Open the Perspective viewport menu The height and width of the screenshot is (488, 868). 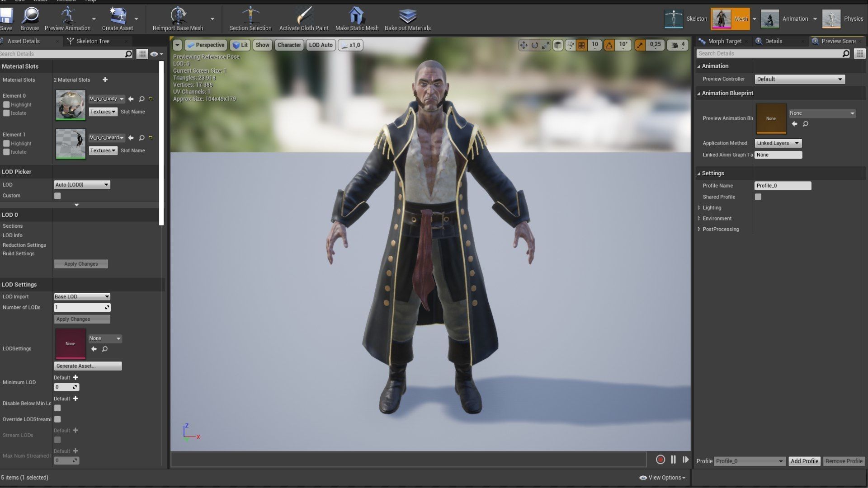(205, 45)
